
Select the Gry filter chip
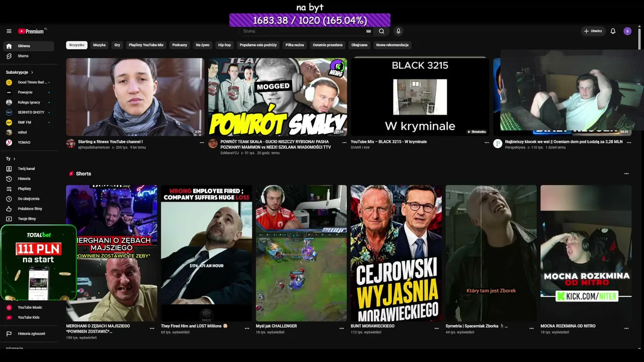[x=117, y=45]
